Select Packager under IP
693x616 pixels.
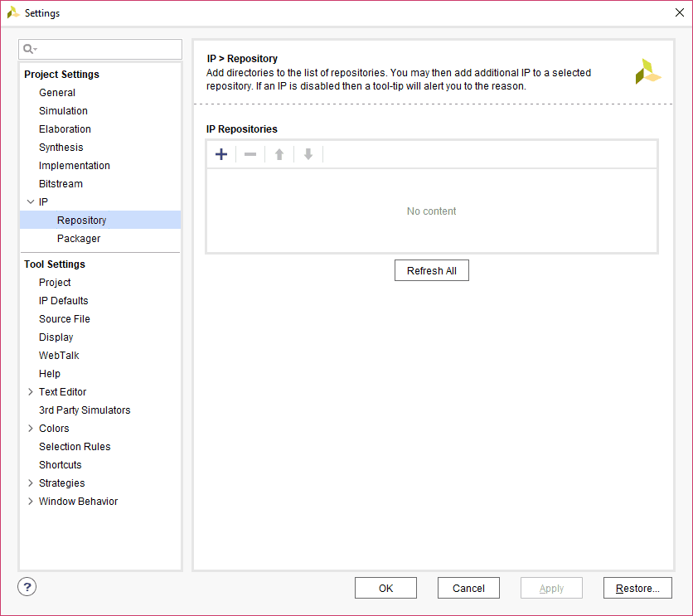coord(79,239)
